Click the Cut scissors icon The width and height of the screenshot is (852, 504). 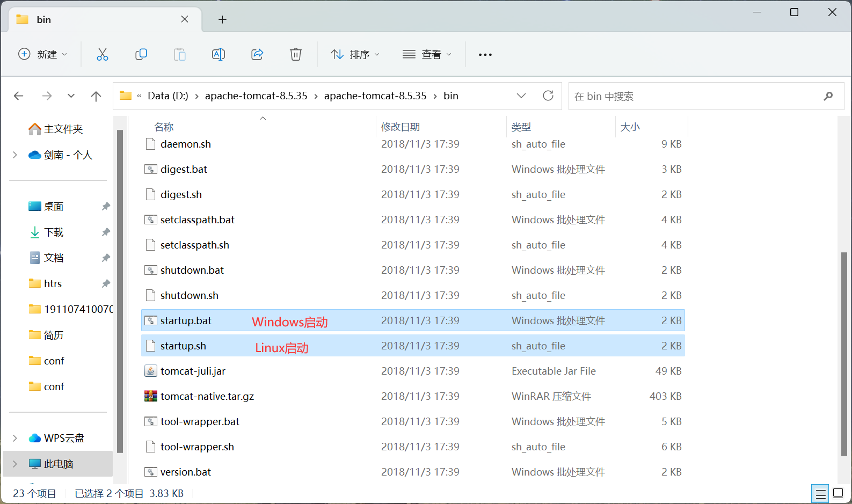pyautogui.click(x=103, y=54)
